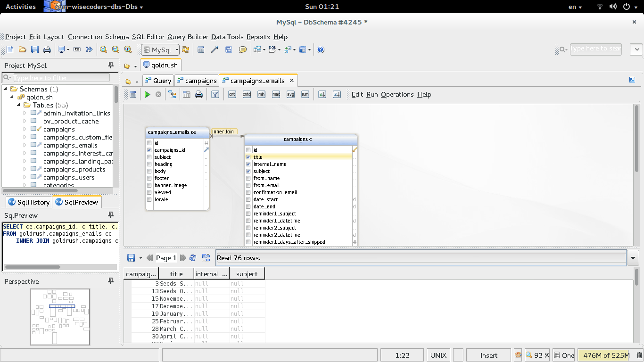Screen dimensions: 644x362
Task: Uncheck internal_name in campaigns c table
Action: point(248,164)
